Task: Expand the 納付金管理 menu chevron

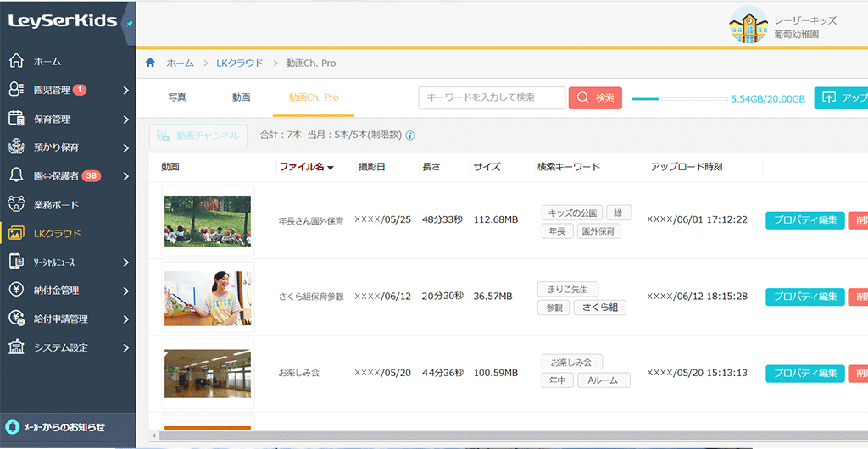Action: tap(126, 291)
